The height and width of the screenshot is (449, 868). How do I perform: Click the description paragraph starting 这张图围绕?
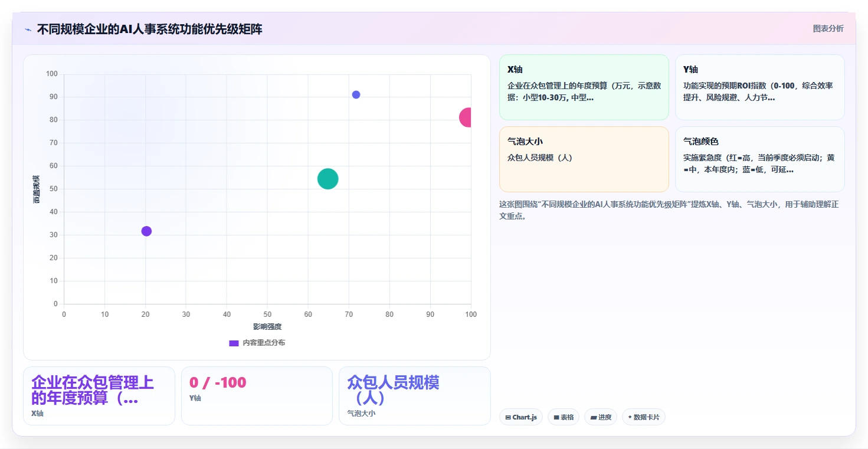coord(669,210)
